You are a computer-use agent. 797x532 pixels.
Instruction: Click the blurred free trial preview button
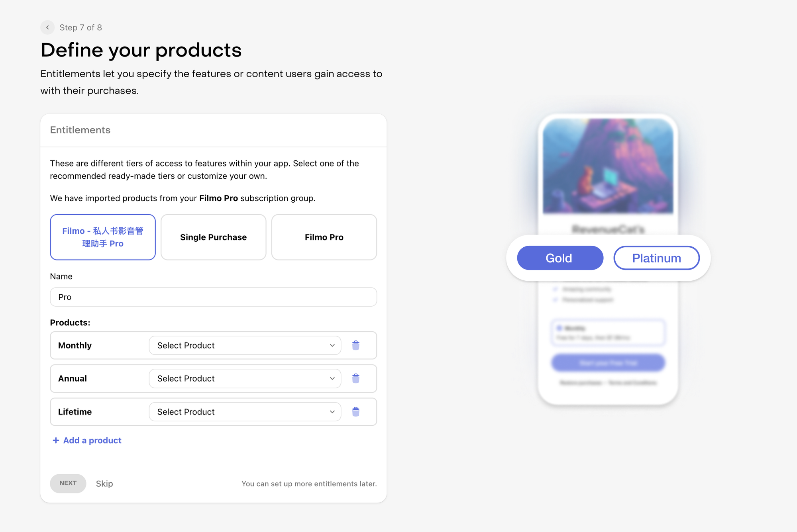point(608,363)
